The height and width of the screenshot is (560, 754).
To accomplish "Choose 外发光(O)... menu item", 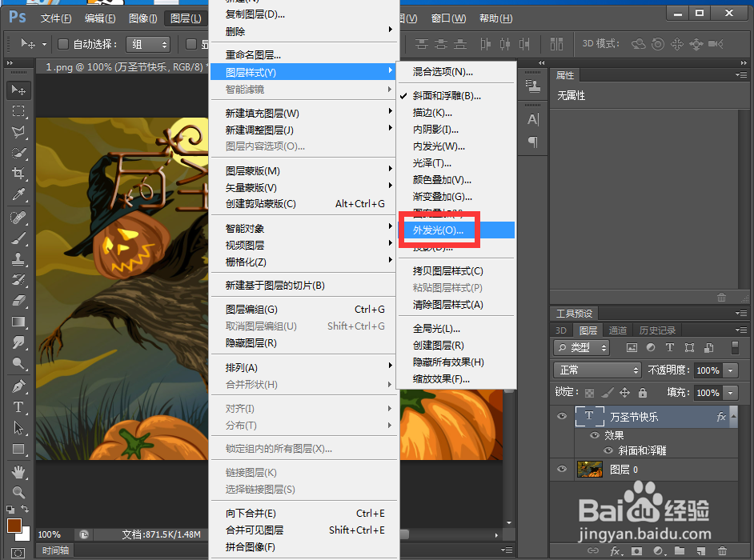I will (456, 230).
